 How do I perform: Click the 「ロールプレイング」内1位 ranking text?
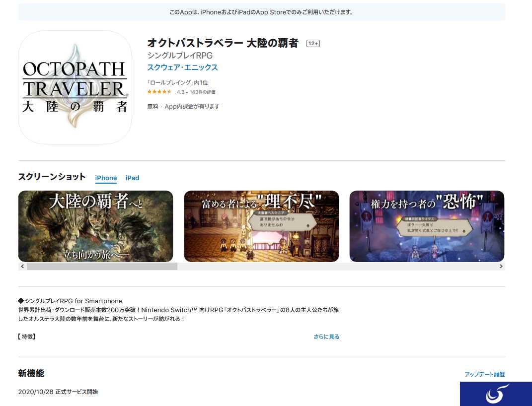click(177, 82)
